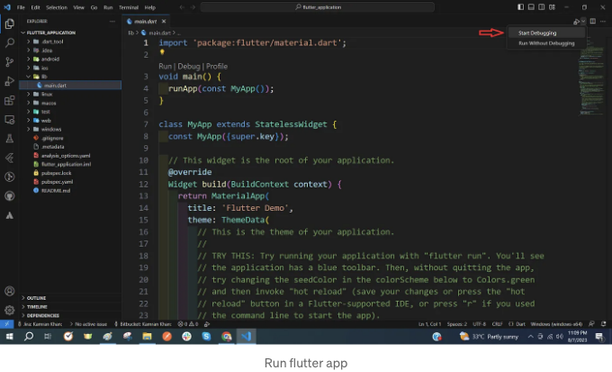The image size is (612, 372).
Task: Open the Explorer view in activity bar
Action: (9, 24)
